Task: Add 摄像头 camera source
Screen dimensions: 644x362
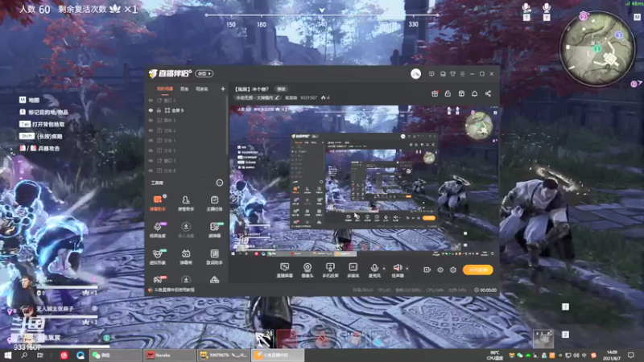Action: [308, 270]
